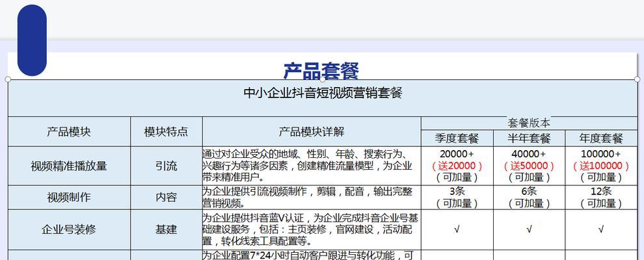
Task: Select the 6条 half-year video count
Action: [529, 191]
